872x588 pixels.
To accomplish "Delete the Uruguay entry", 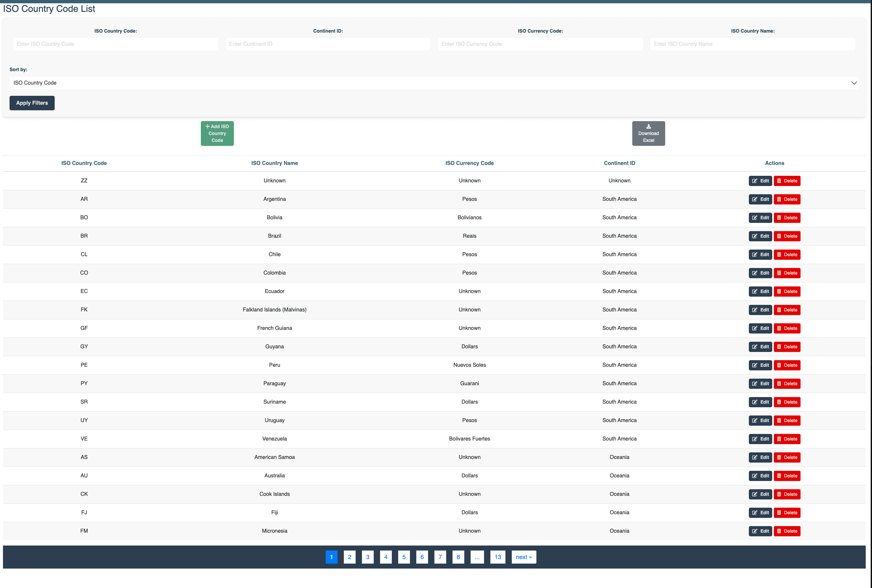I will coord(787,420).
